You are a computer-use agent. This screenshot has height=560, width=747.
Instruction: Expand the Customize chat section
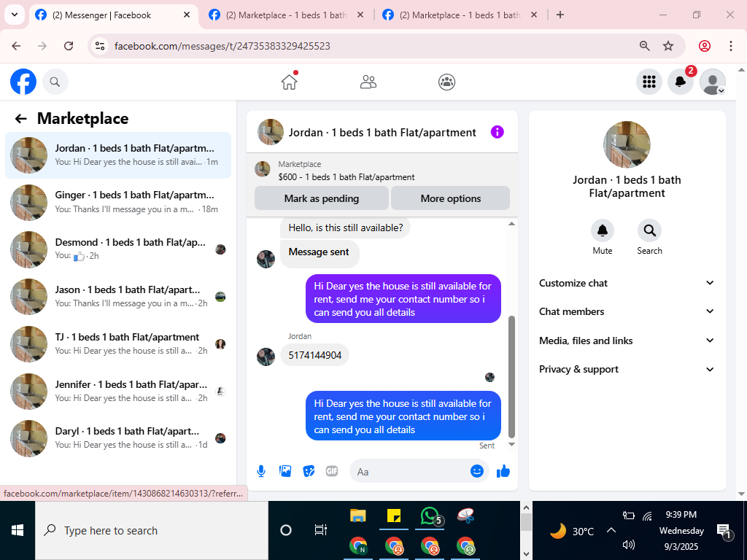click(627, 283)
